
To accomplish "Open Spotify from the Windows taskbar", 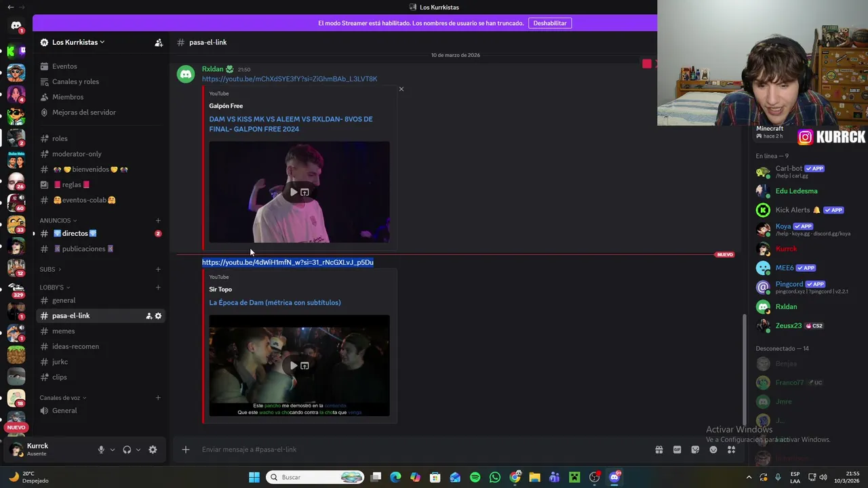I will [475, 477].
